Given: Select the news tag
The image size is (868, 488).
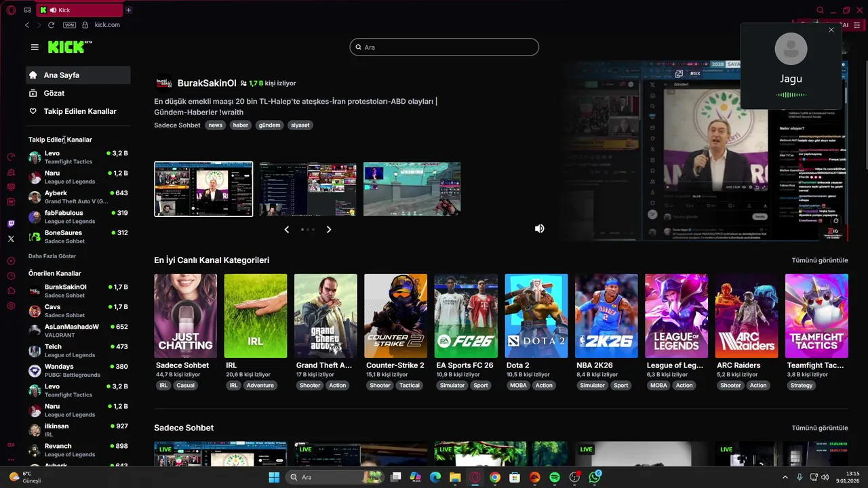Looking at the screenshot, I should click(x=216, y=125).
